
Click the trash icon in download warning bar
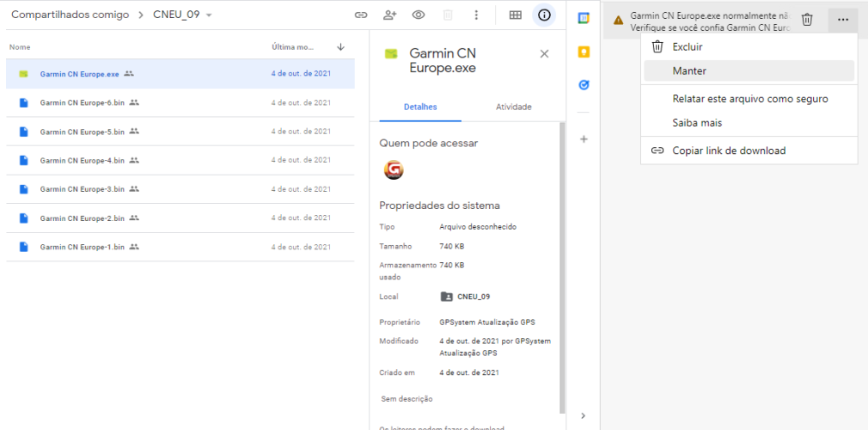pos(807,20)
